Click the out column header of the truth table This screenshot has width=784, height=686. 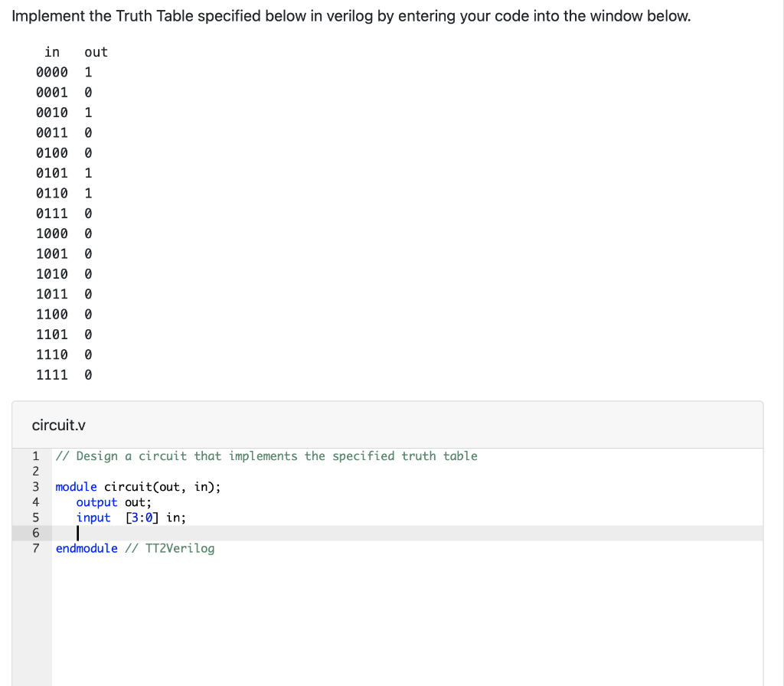96,52
